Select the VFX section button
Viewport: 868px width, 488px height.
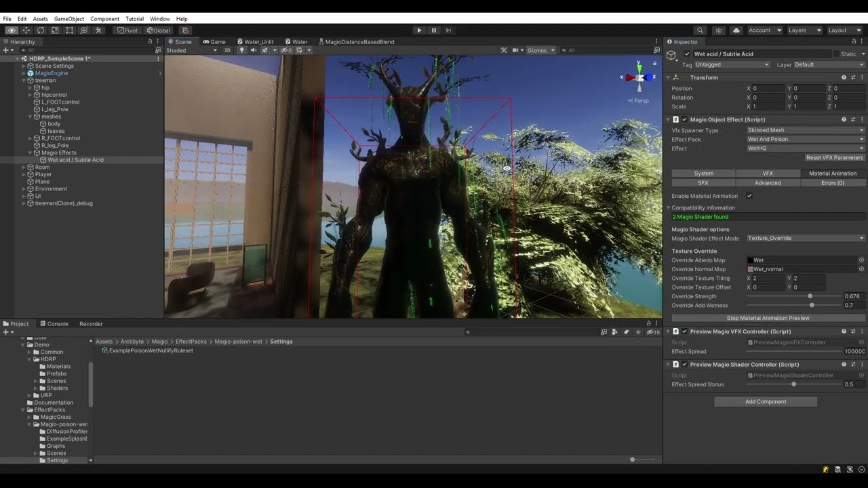[x=768, y=174]
